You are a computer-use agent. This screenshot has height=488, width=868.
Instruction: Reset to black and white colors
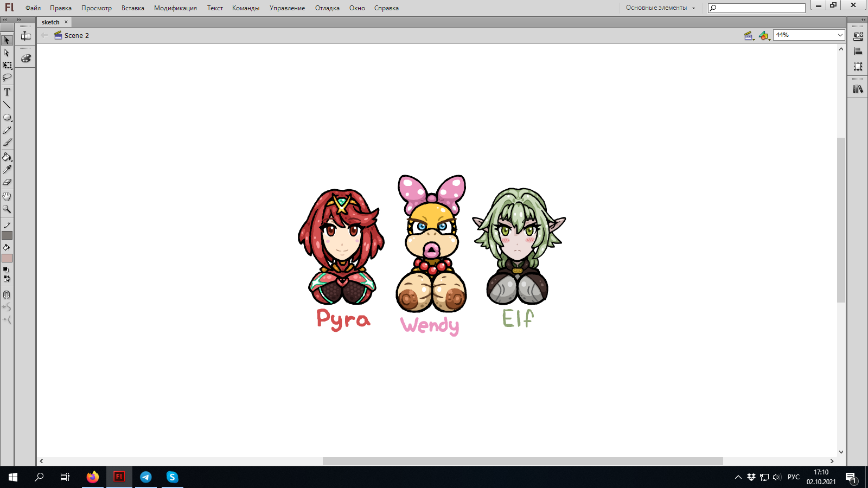(6, 269)
